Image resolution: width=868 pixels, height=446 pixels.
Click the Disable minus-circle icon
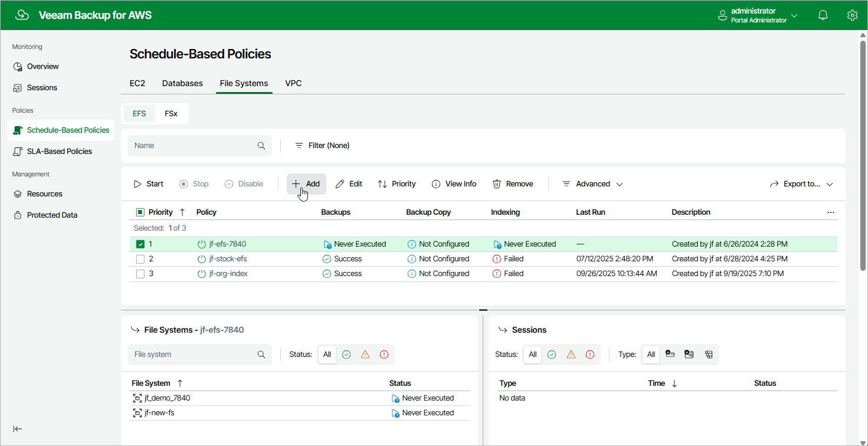pos(229,184)
